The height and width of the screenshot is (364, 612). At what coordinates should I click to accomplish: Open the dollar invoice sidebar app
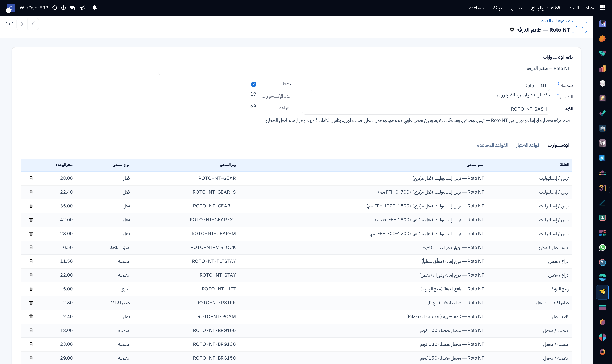[x=602, y=158]
